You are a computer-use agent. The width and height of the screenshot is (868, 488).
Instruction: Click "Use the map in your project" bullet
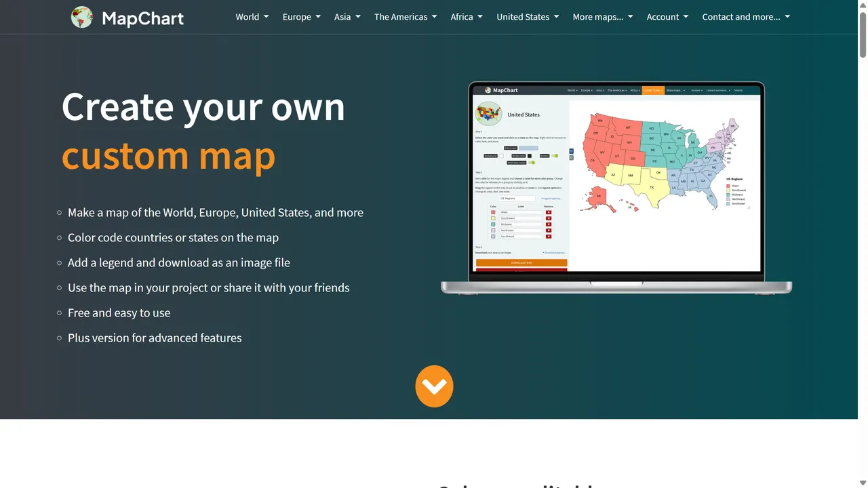point(209,288)
